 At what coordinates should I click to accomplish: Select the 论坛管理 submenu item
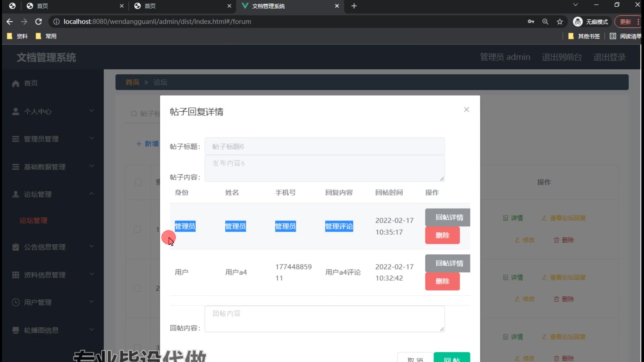pos(34,220)
